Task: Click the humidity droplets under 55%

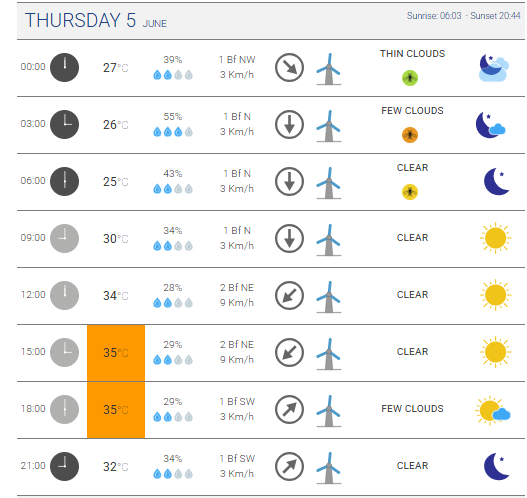Action: [173, 132]
